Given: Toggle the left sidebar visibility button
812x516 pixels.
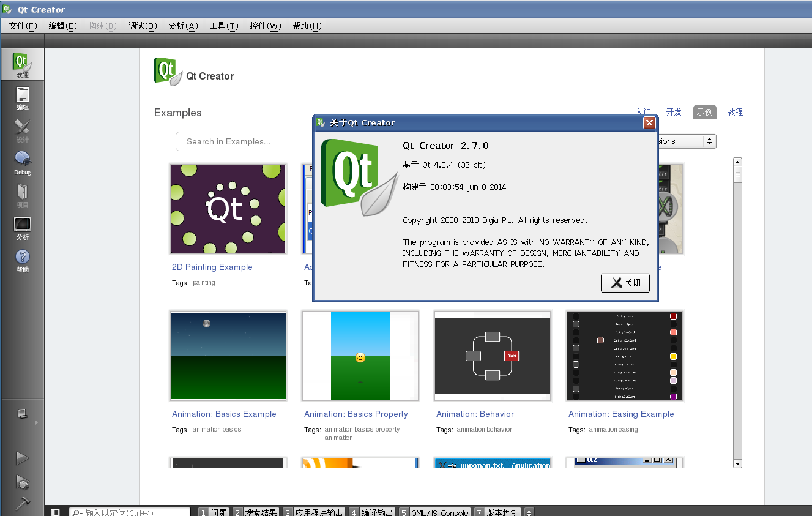Looking at the screenshot, I should pyautogui.click(x=55, y=512).
